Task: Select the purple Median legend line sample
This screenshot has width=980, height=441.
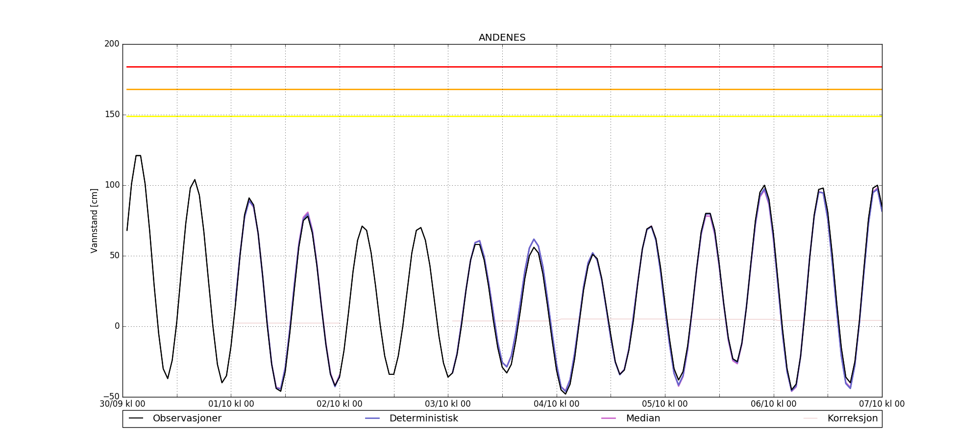Action: 609,418
